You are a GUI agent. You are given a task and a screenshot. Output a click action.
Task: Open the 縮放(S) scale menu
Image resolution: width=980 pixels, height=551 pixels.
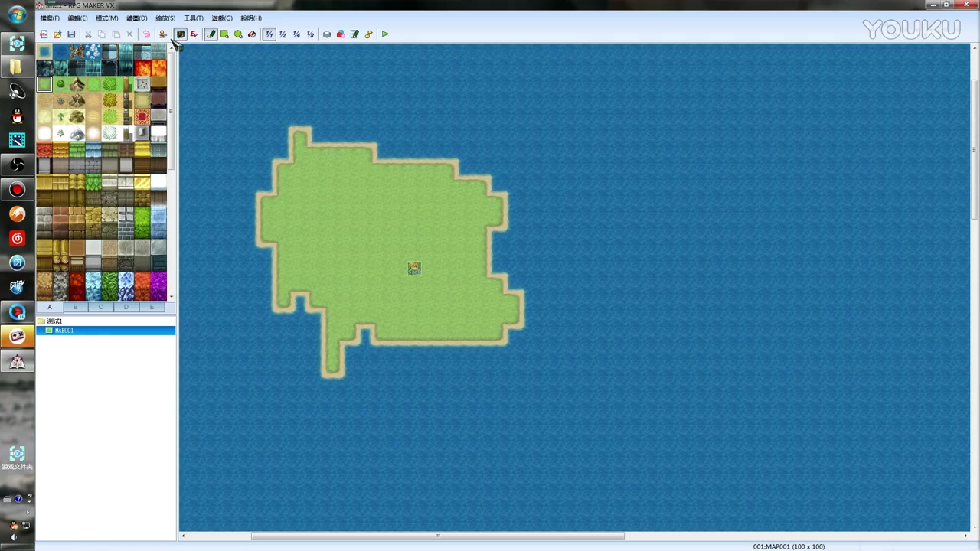tap(165, 18)
